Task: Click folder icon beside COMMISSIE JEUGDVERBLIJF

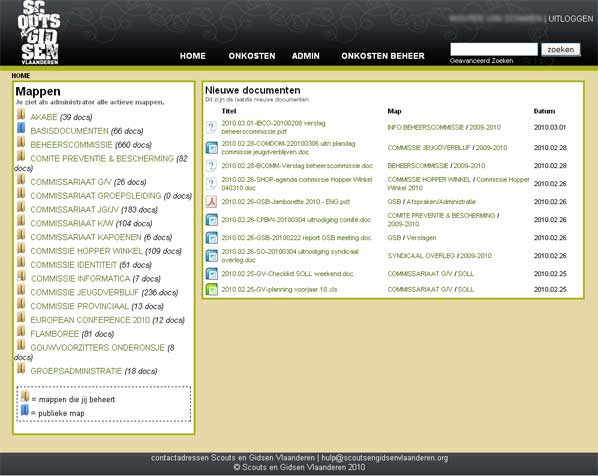Action: pyautogui.click(x=21, y=289)
